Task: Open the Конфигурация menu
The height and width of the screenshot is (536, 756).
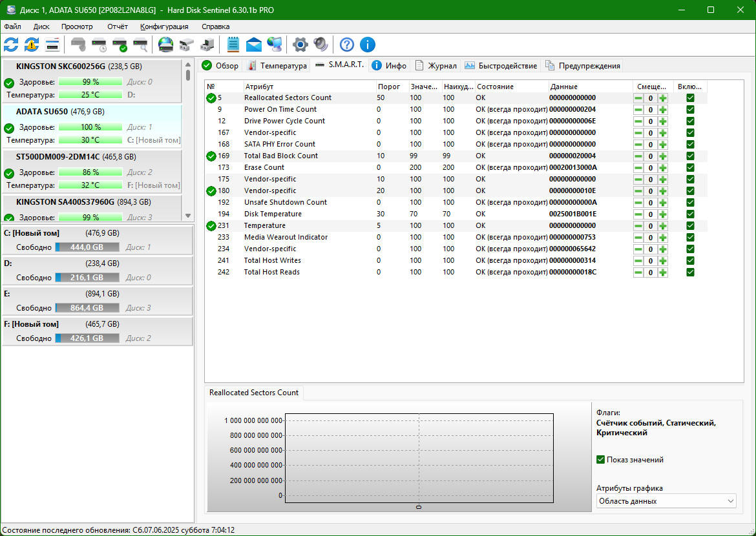Action: pyautogui.click(x=164, y=26)
